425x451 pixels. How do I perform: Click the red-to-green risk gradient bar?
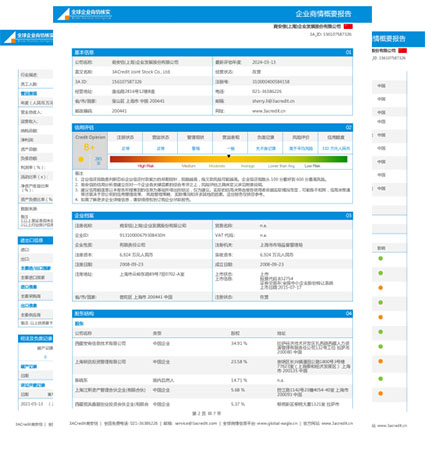229,159
